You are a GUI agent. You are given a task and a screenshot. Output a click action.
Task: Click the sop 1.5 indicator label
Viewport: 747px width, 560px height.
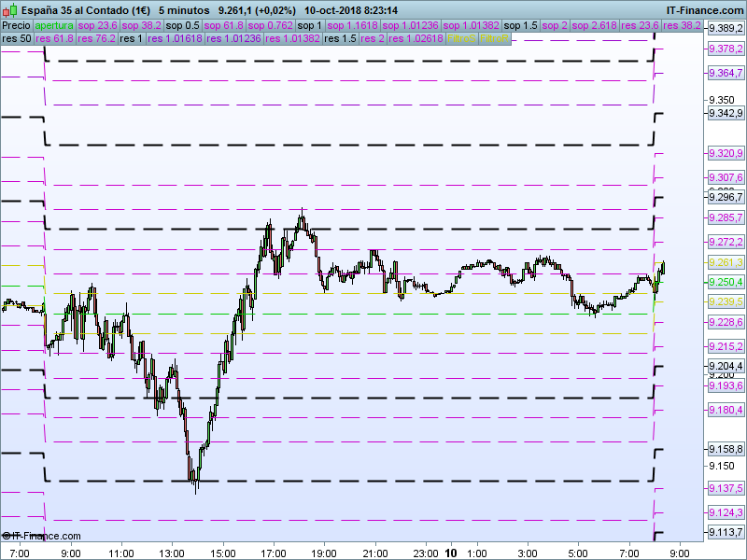pos(521,26)
